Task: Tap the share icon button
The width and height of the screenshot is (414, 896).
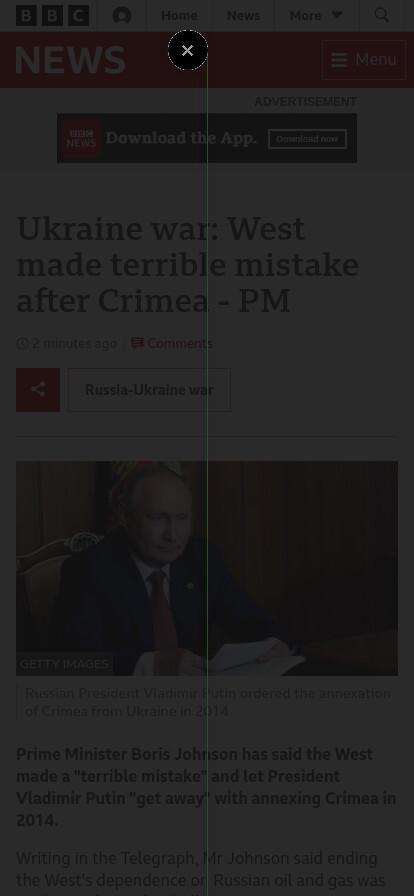Action: click(x=38, y=390)
